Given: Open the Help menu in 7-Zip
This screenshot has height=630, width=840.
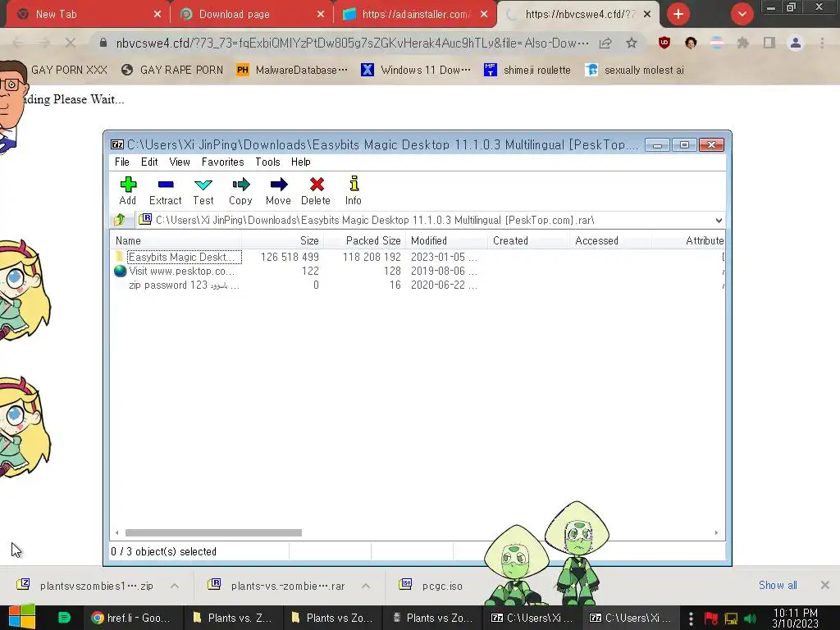Looking at the screenshot, I should coord(300,162).
